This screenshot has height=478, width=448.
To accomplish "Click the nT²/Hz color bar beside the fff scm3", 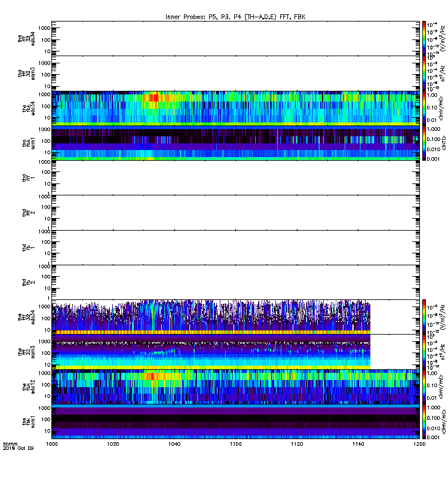I will pyautogui.click(x=424, y=352).
